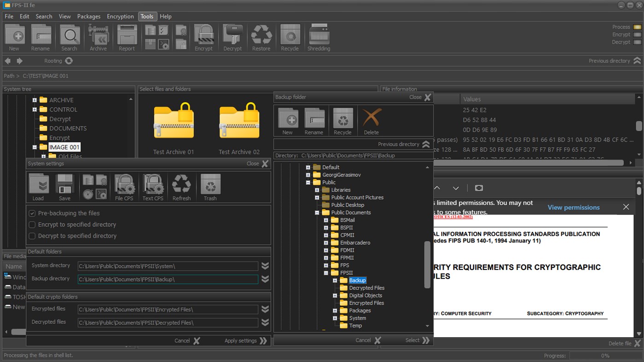Open the Encrypt tool
The image size is (644, 362).
(x=203, y=37)
